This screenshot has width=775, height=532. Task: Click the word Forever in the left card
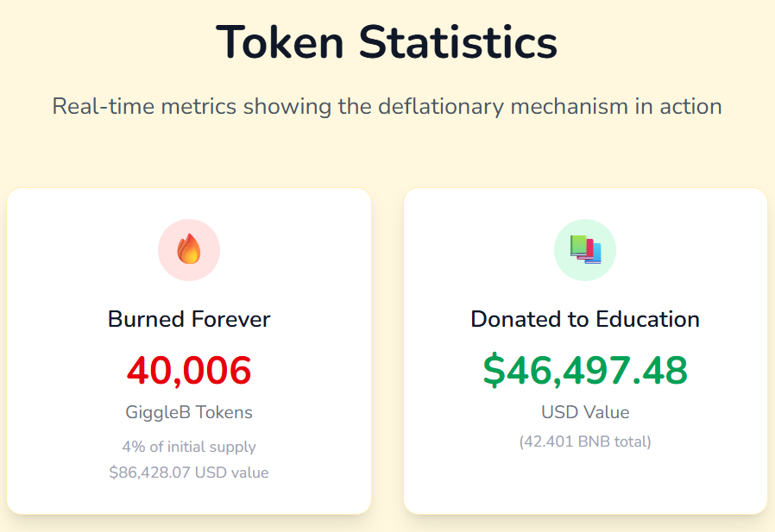coord(230,319)
